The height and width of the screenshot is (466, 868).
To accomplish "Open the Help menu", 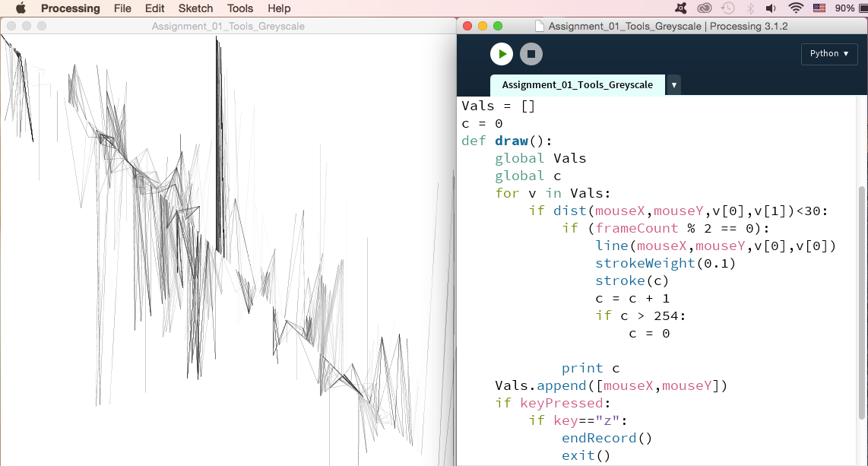I will (x=279, y=8).
